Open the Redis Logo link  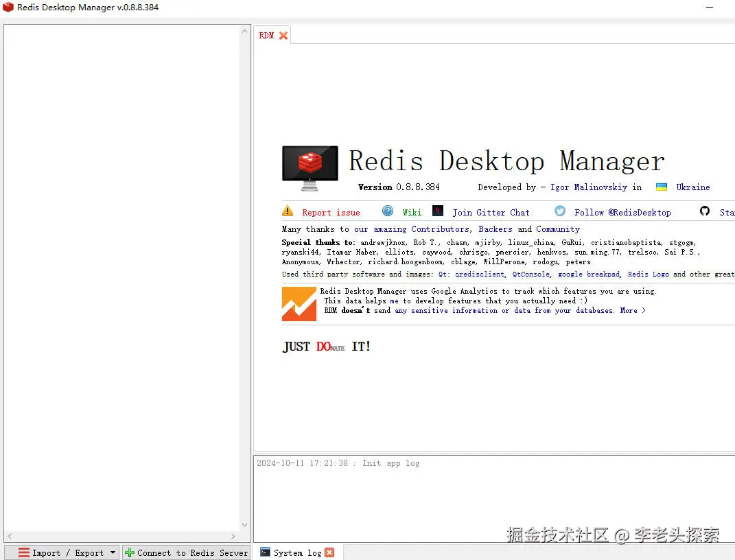coord(649,274)
